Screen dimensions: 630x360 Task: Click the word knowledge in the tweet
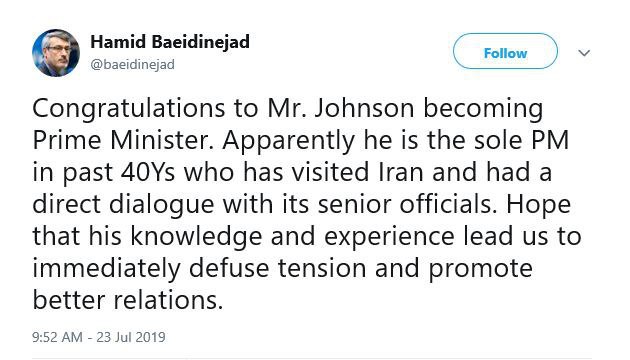coord(196,236)
